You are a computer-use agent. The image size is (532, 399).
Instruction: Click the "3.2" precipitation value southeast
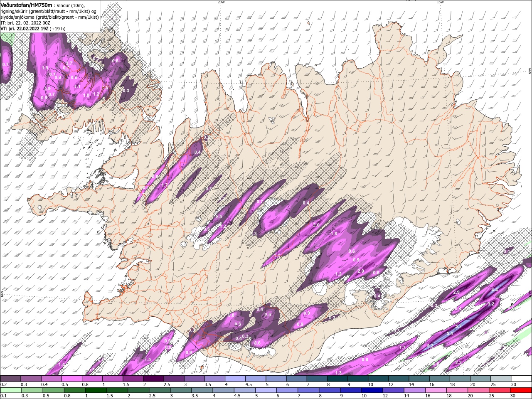[491, 304]
